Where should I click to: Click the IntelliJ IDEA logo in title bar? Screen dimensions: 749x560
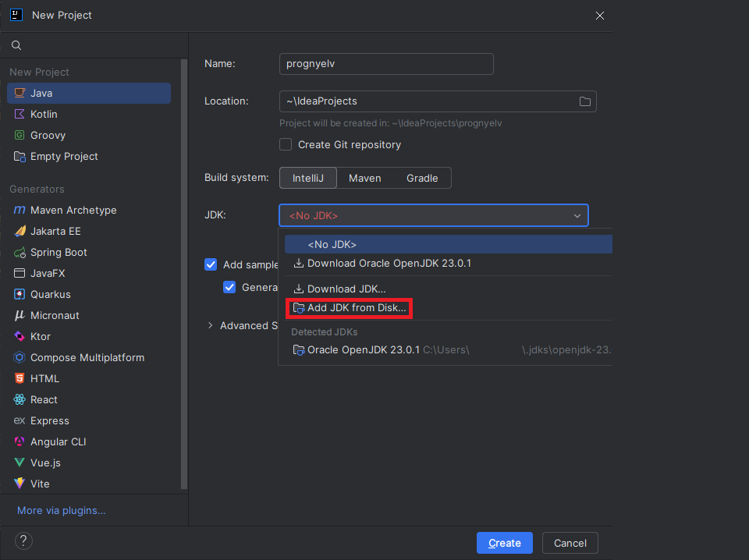tap(16, 15)
